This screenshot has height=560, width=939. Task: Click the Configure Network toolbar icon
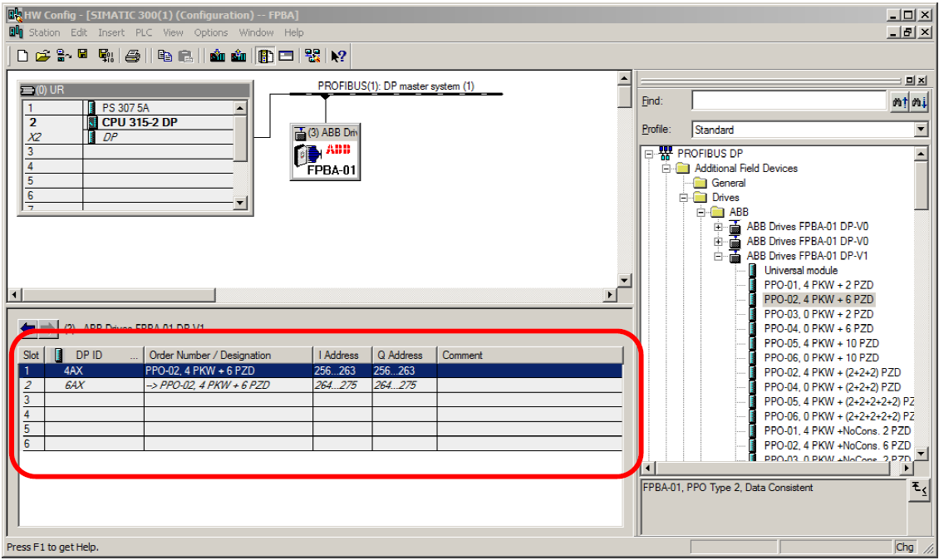[312, 56]
